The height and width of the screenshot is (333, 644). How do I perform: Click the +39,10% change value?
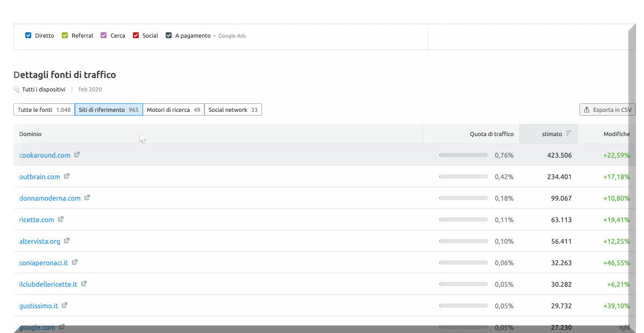[617, 306]
